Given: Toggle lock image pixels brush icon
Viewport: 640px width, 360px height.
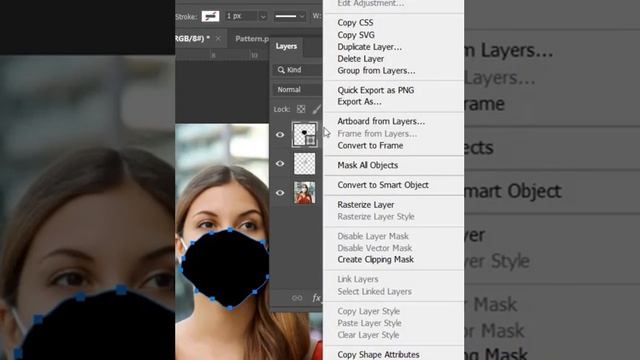Looking at the screenshot, I should tap(317, 109).
